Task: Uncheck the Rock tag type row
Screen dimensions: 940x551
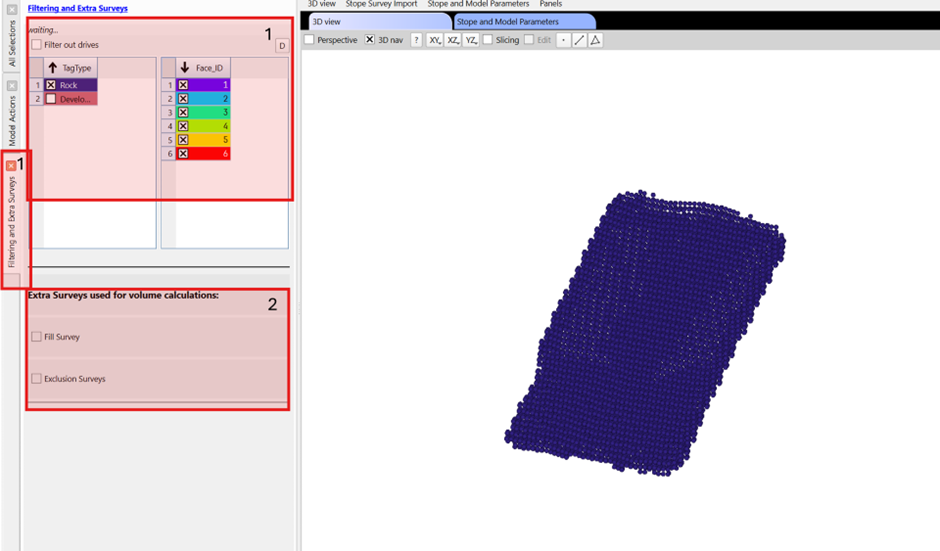Action: 50,85
